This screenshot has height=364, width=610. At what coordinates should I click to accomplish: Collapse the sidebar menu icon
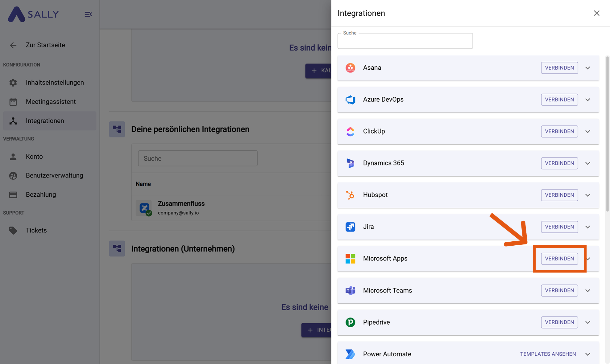tap(88, 14)
